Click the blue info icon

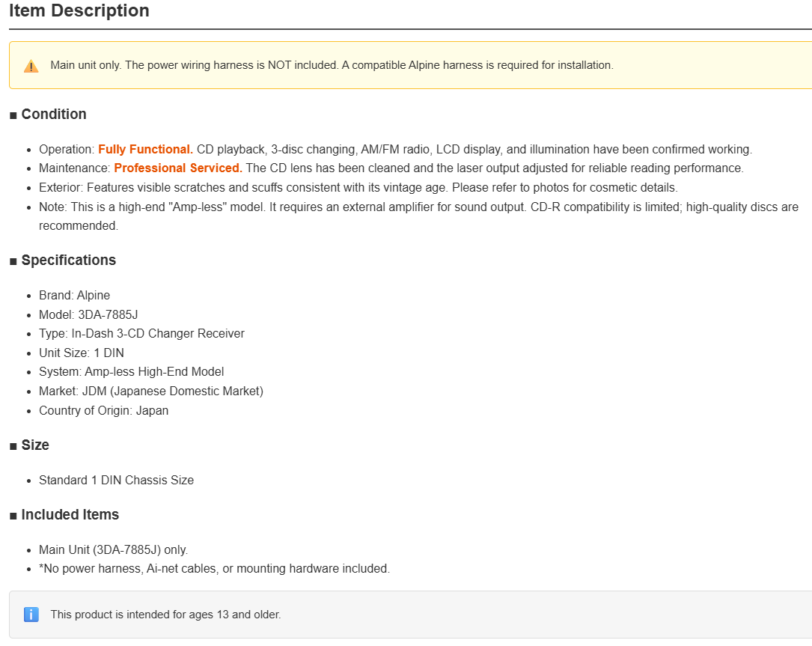[x=31, y=615]
